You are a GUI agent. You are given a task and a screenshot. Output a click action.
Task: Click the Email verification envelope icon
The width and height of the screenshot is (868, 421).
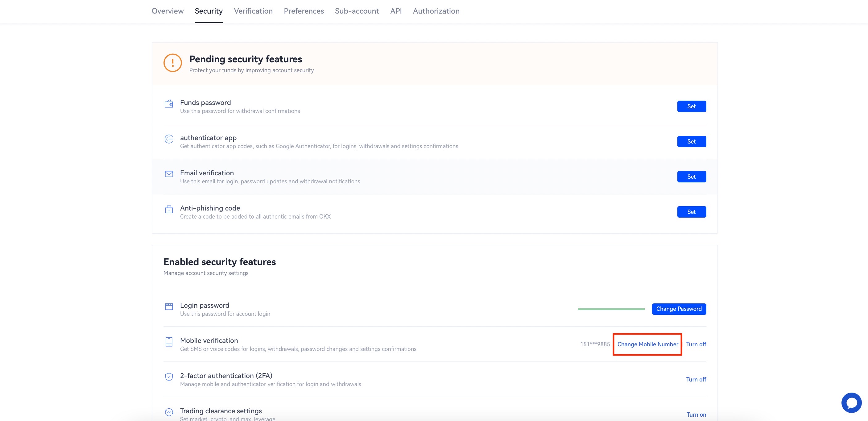click(x=169, y=174)
